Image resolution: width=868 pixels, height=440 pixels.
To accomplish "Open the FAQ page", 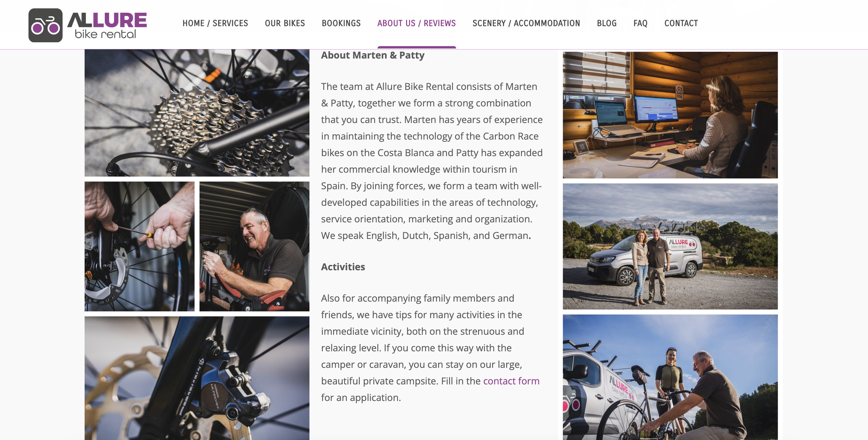I will click(640, 23).
